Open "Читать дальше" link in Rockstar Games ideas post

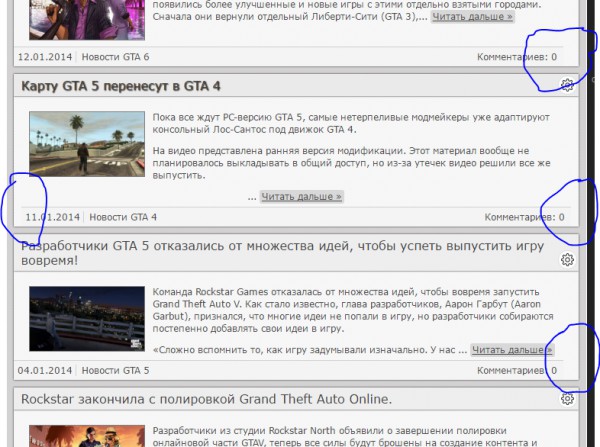[512, 349]
